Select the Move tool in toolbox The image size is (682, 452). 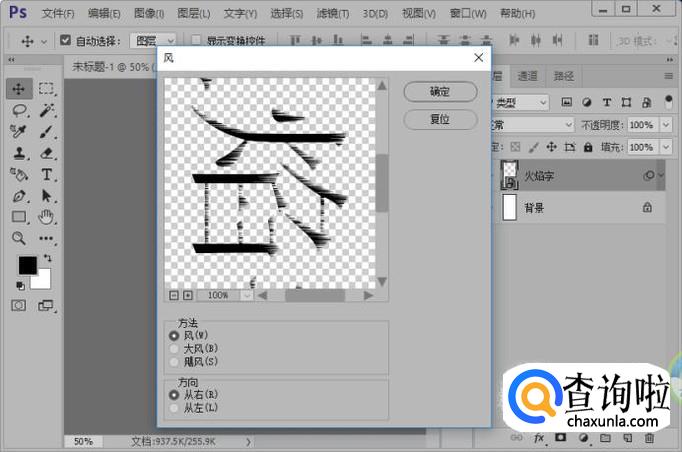(19, 88)
